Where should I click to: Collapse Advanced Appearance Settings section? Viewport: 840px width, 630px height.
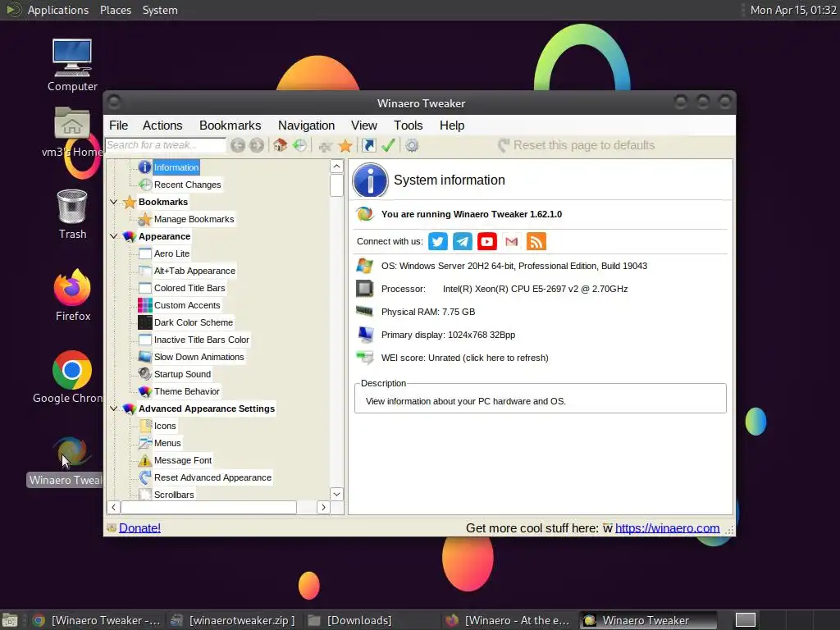pos(113,409)
